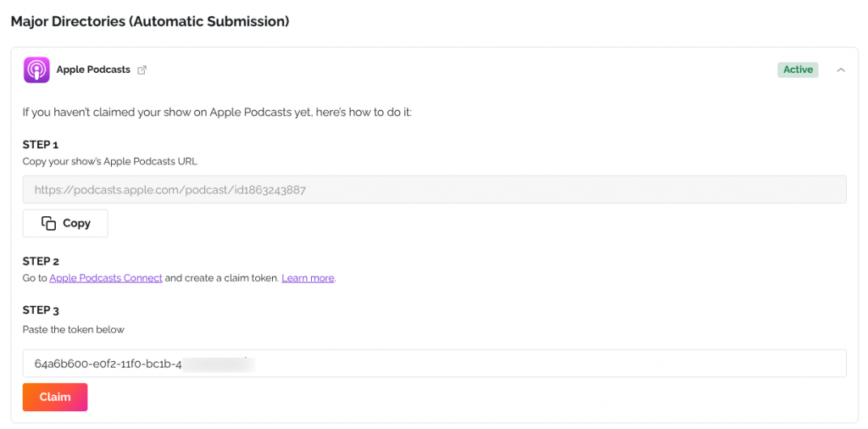Click the green Active status badge

tap(798, 70)
